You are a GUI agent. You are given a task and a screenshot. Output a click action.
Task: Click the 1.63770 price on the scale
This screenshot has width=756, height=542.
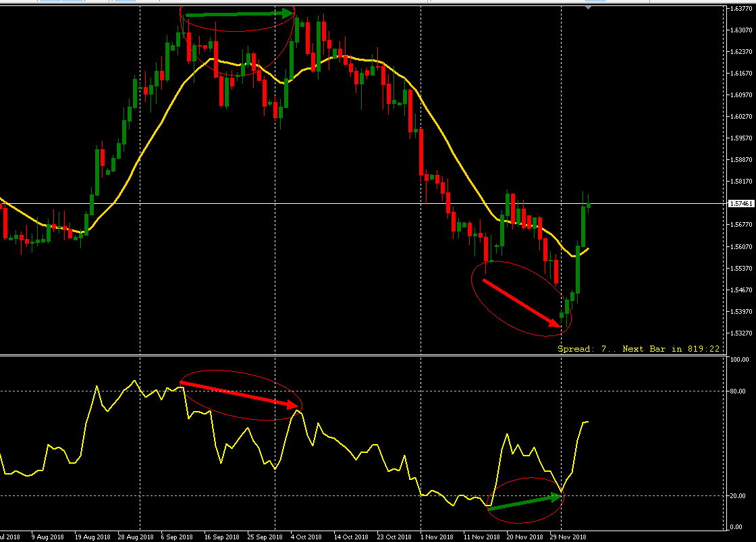[x=740, y=9]
